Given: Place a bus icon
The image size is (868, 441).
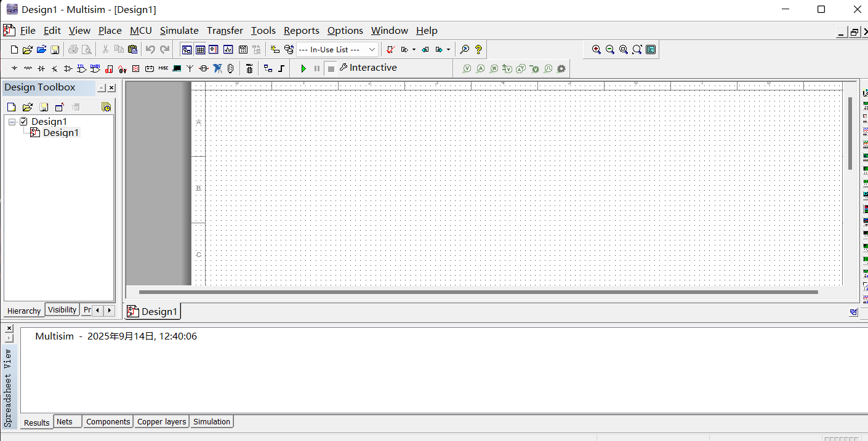Looking at the screenshot, I should [281, 68].
